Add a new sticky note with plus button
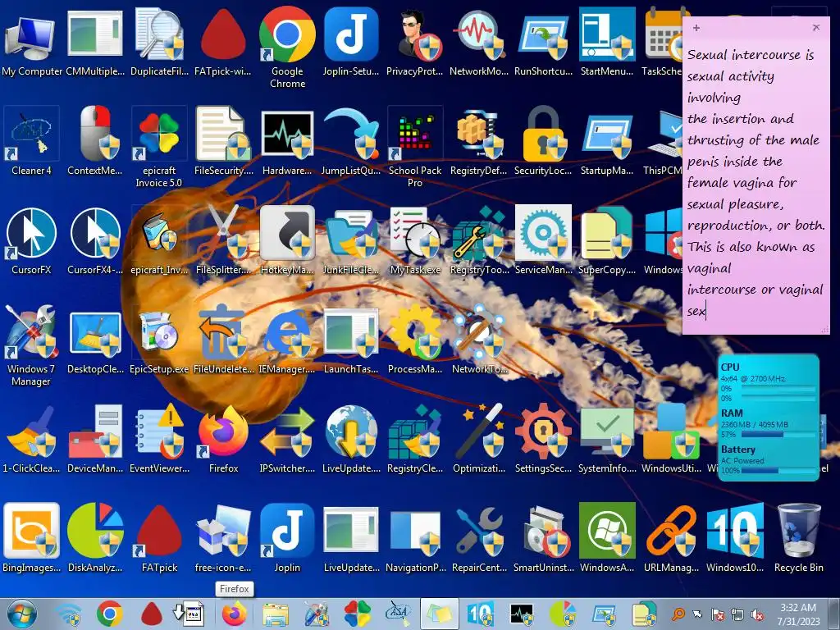Viewport: 840px width, 630px height. [x=696, y=27]
